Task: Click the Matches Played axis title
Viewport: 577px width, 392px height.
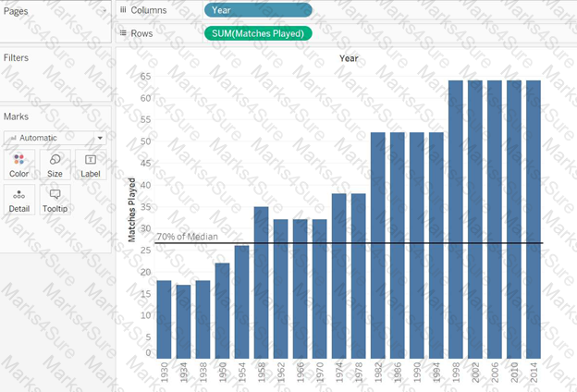Action: (x=131, y=210)
